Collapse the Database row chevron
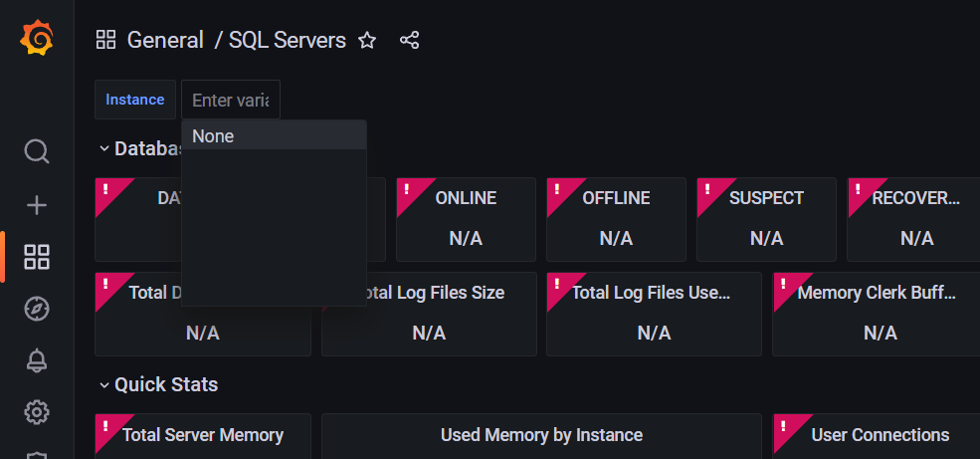Image resolution: width=980 pixels, height=459 pixels. click(104, 148)
